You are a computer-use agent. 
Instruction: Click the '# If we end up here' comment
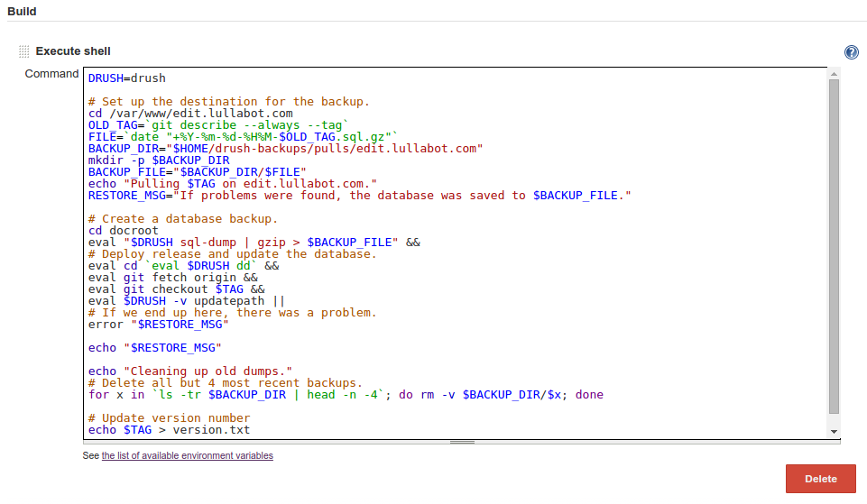point(232,313)
